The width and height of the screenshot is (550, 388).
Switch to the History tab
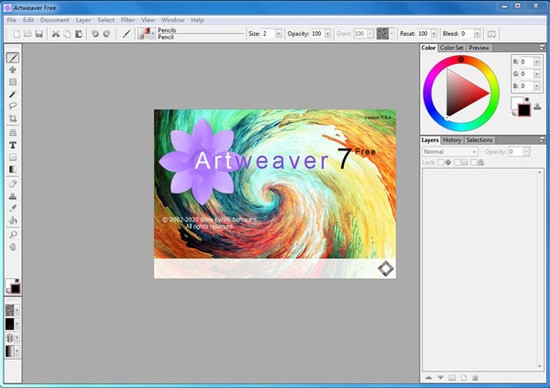[452, 140]
